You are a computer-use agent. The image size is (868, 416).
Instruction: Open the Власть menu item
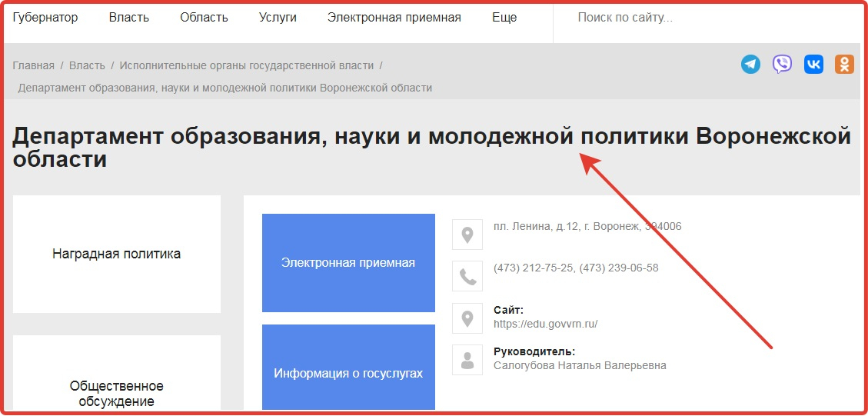(129, 18)
